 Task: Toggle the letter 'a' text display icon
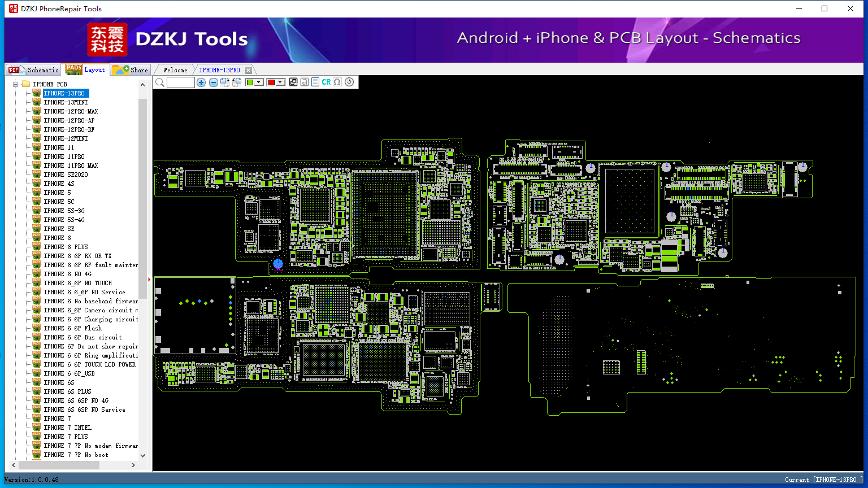pos(305,82)
